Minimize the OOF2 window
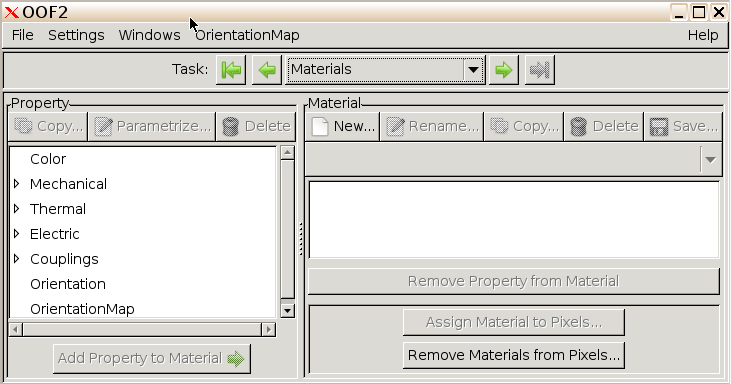This screenshot has width=731, height=384. pyautogui.click(x=679, y=12)
